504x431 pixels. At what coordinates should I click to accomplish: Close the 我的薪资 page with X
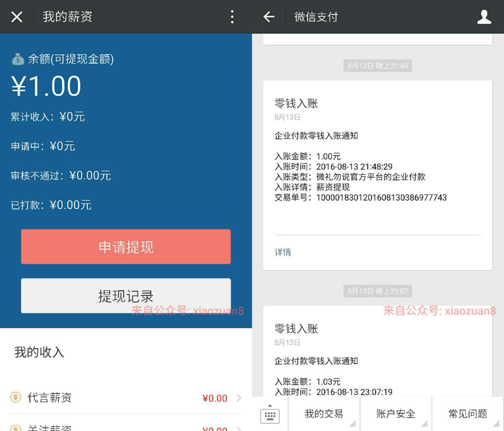[x=17, y=17]
